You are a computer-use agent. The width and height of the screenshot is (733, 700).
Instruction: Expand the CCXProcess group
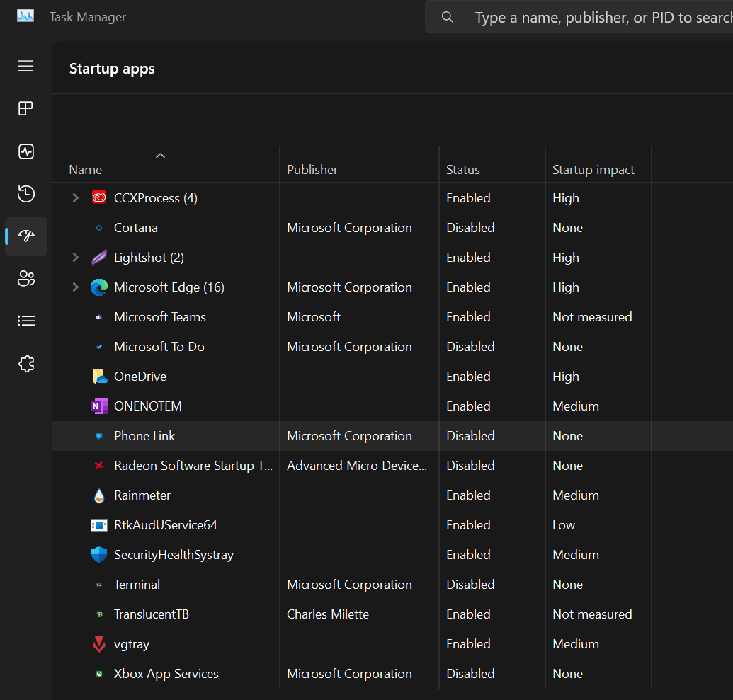click(76, 198)
